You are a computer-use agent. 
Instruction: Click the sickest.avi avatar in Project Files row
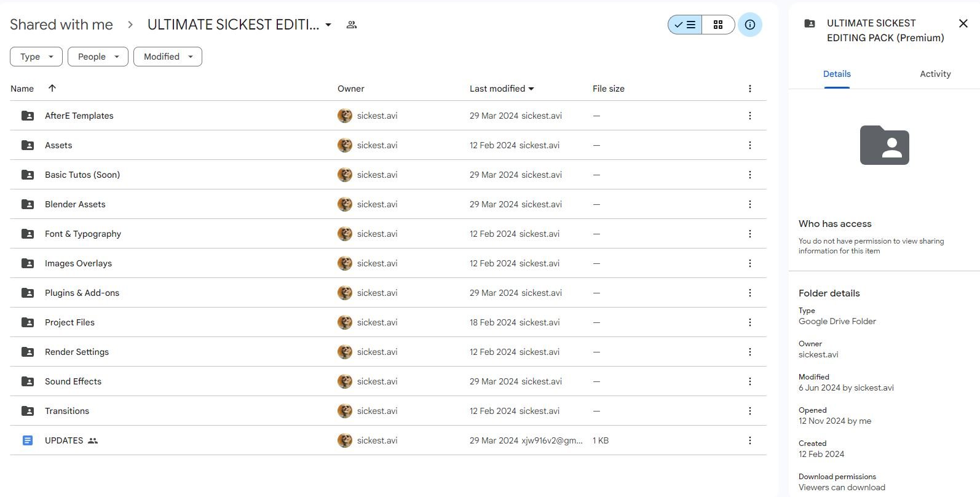coord(345,322)
